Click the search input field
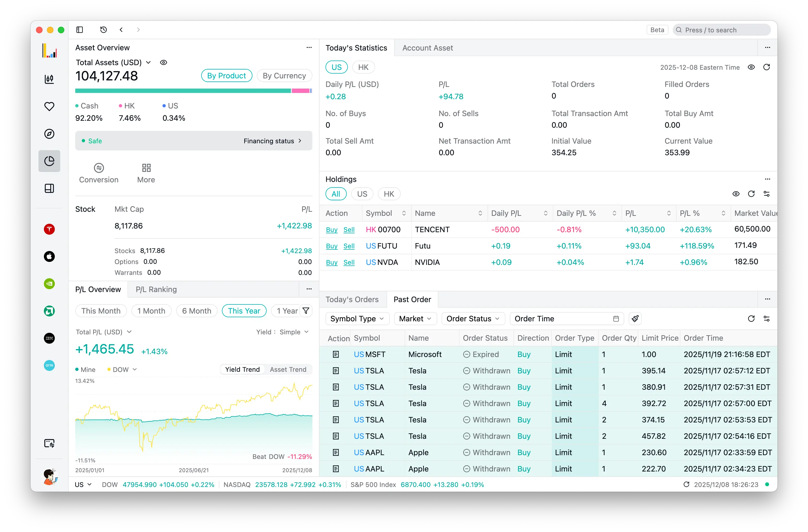The width and height of the screenshot is (808, 532). tap(721, 30)
